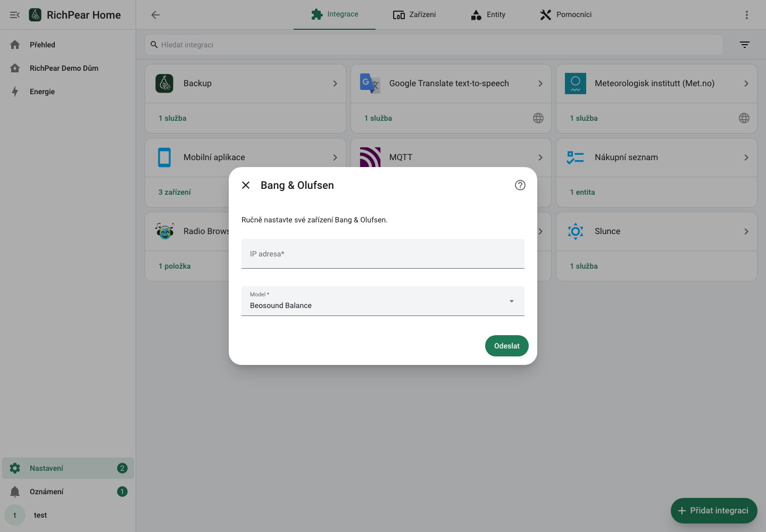This screenshot has width=766, height=532.
Task: Open Energie in the sidebar
Action: 68,92
